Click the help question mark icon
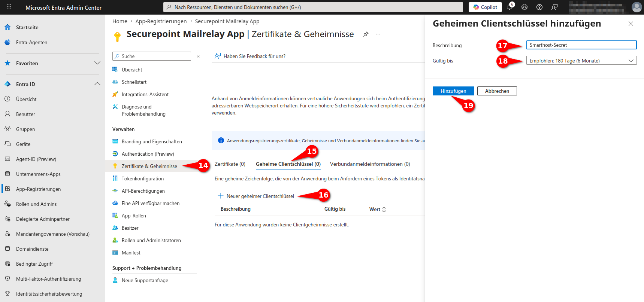Viewport: 644px width, 302px height. tap(539, 7)
